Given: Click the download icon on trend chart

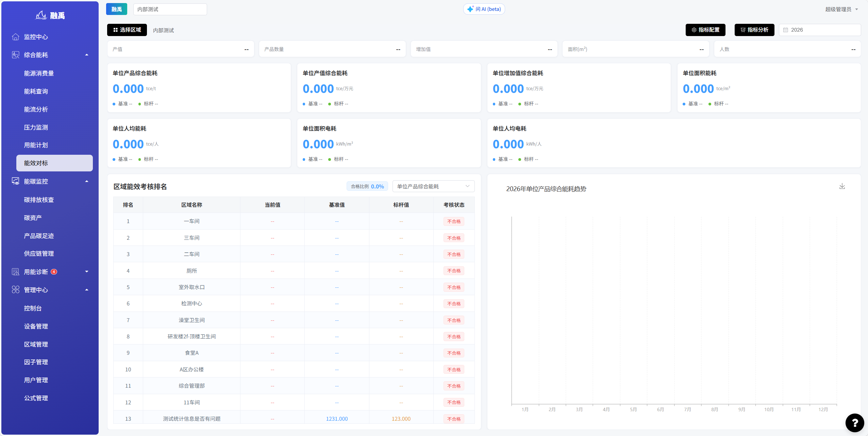Looking at the screenshot, I should tap(842, 186).
